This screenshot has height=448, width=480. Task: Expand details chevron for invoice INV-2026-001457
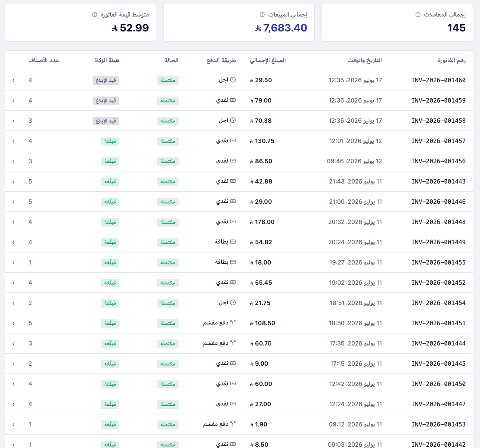coord(13,141)
